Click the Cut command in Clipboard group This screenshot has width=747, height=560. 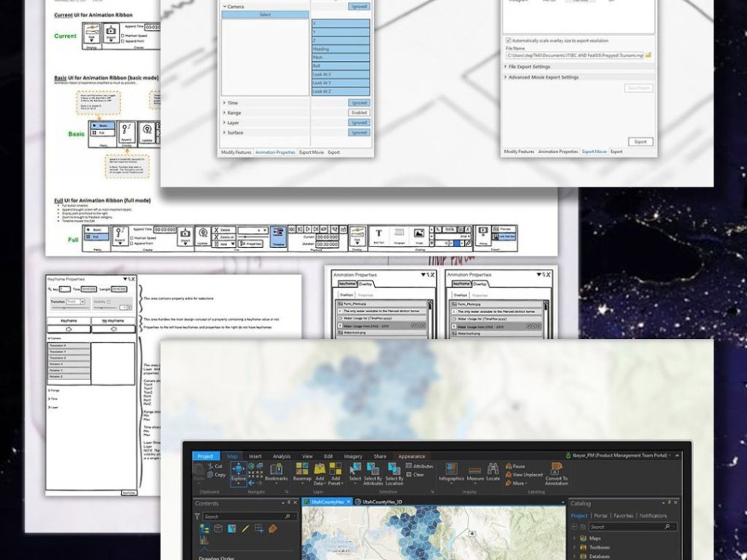click(215, 466)
